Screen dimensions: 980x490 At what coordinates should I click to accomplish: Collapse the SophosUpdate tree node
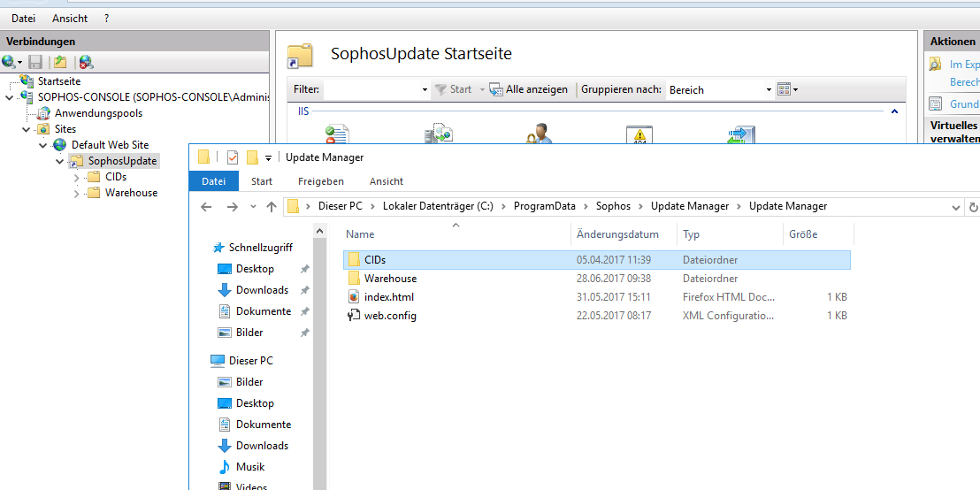pos(59,161)
